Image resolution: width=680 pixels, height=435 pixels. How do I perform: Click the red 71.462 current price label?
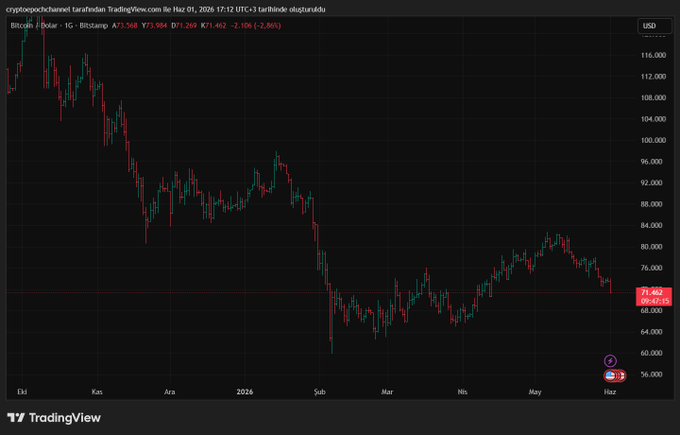tap(651, 293)
